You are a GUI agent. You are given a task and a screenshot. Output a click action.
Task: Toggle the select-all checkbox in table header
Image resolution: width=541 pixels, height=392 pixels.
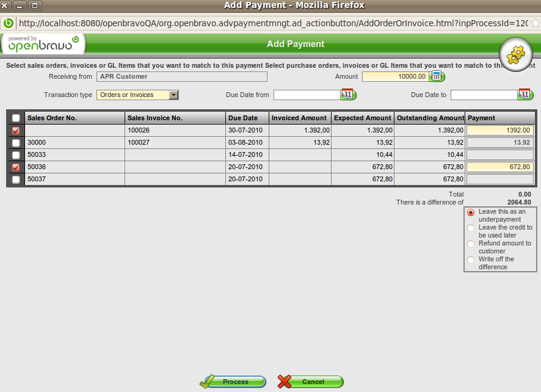tap(16, 118)
